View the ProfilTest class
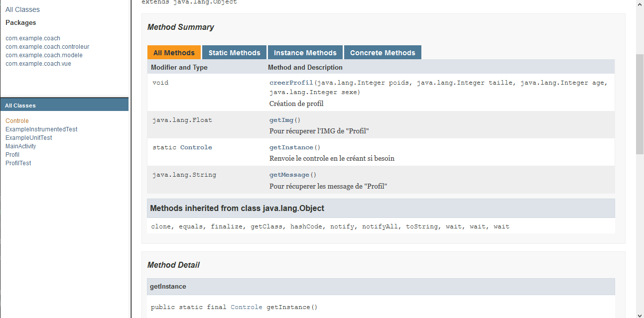This screenshot has height=318, width=644. point(18,163)
